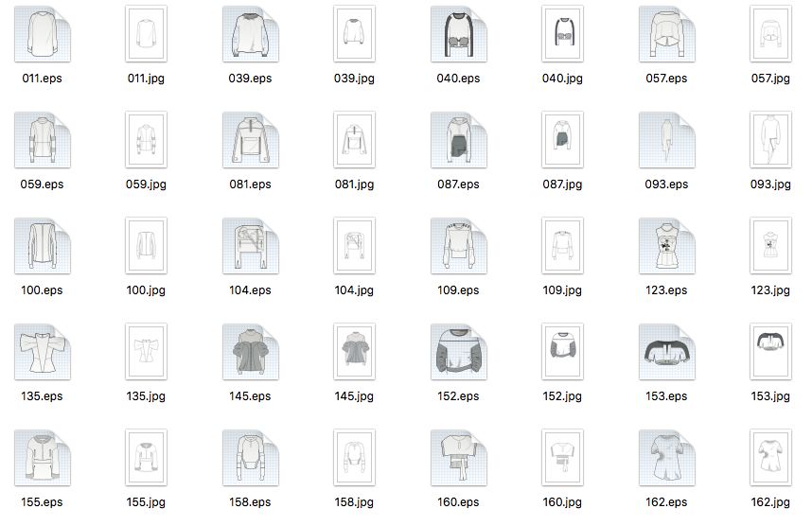The image size is (812, 526).
Task: Select the 039.jpg image thumbnail
Action: tap(354, 34)
